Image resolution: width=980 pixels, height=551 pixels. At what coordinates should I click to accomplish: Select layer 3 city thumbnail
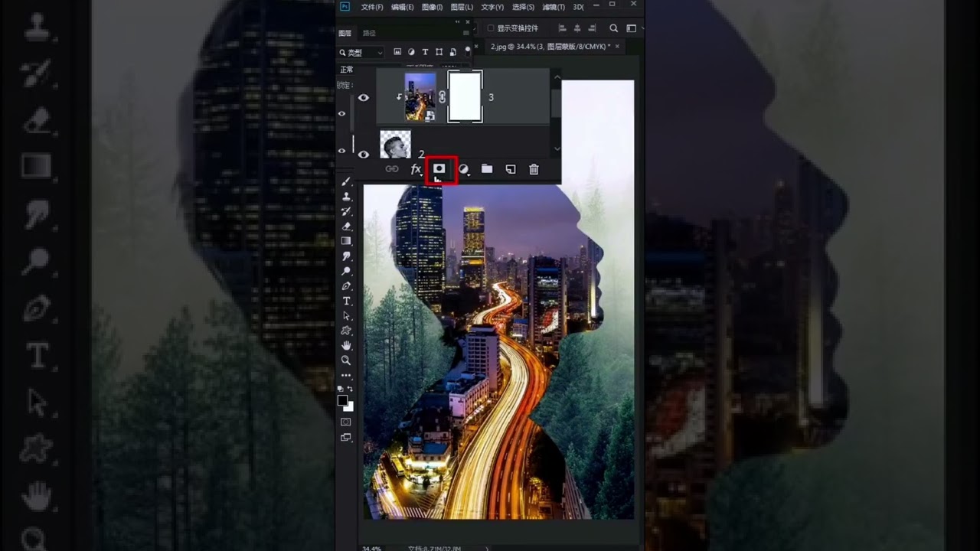[420, 97]
